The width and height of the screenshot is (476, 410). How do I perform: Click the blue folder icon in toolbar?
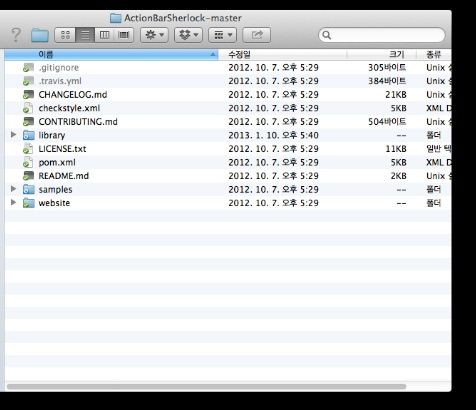tap(40, 35)
